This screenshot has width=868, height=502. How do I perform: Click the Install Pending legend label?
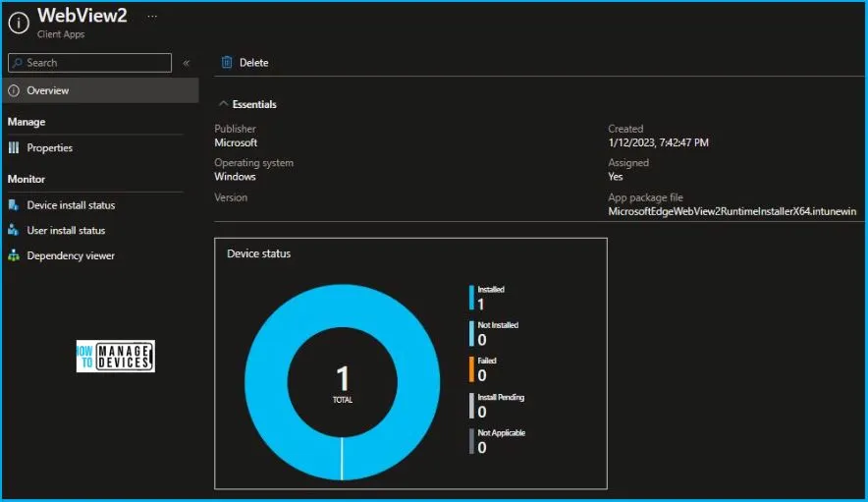pyautogui.click(x=501, y=397)
